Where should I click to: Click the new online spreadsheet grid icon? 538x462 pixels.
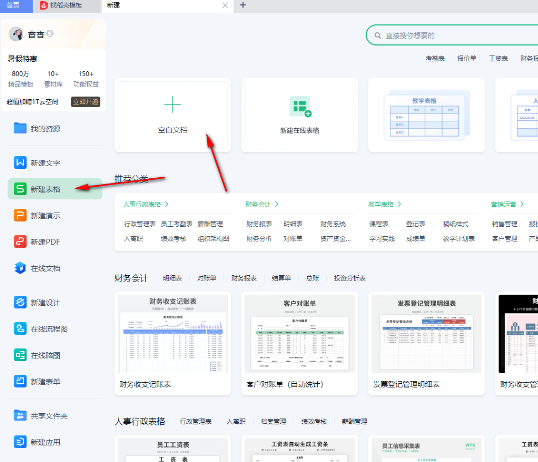(x=301, y=106)
